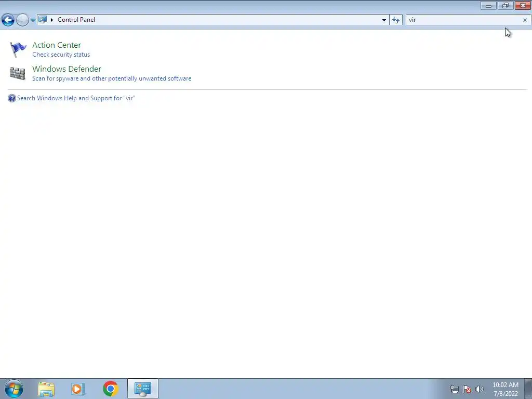Search Windows Help and Support for "vir"

pyautogui.click(x=76, y=98)
